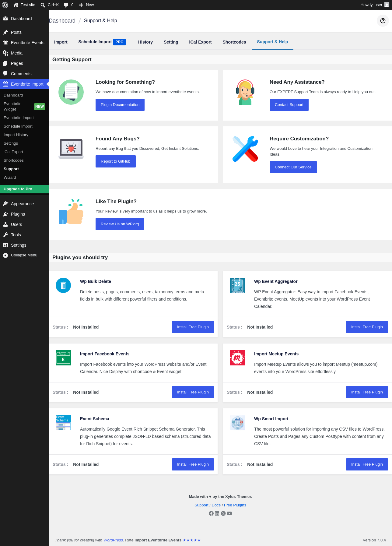Image resolution: width=392 pixels, height=546 pixels.
Task: Open the LinkedIn social icon in footer
Action: [x=217, y=513]
